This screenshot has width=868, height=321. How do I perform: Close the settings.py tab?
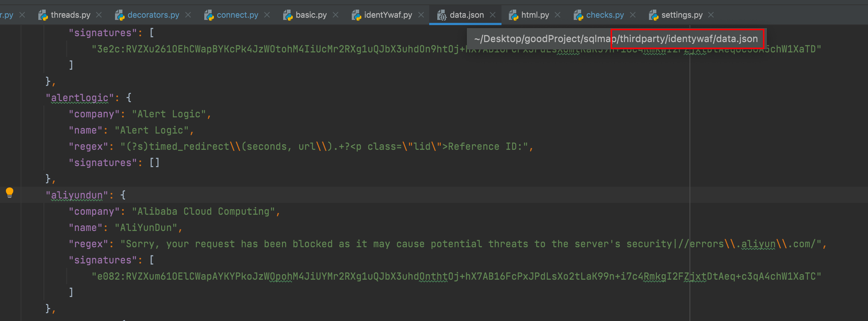click(711, 15)
